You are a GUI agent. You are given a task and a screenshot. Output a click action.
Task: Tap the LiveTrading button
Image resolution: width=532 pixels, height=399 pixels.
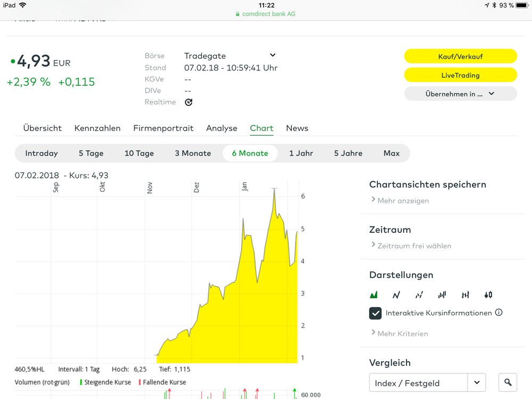coord(460,75)
